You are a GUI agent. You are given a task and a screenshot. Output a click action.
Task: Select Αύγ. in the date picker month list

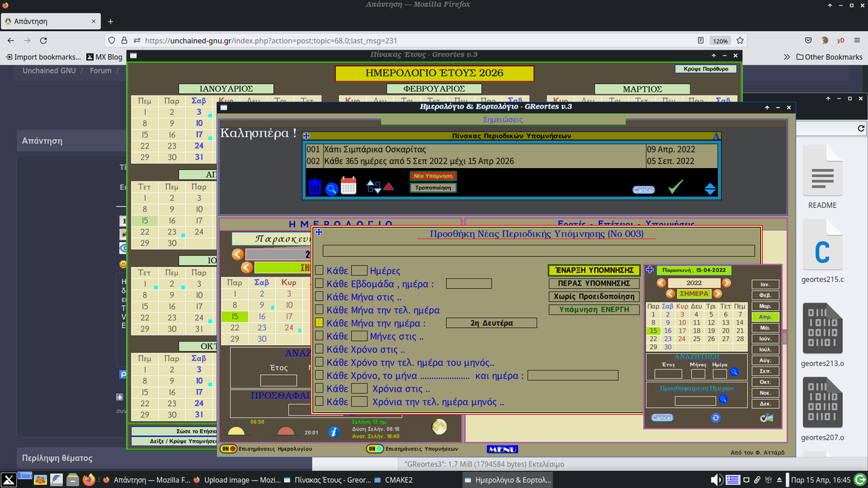[x=766, y=361]
